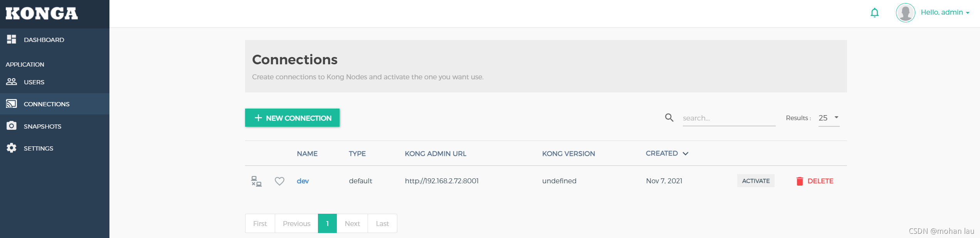Open the dev connection link
The image size is (980, 238).
click(x=303, y=181)
